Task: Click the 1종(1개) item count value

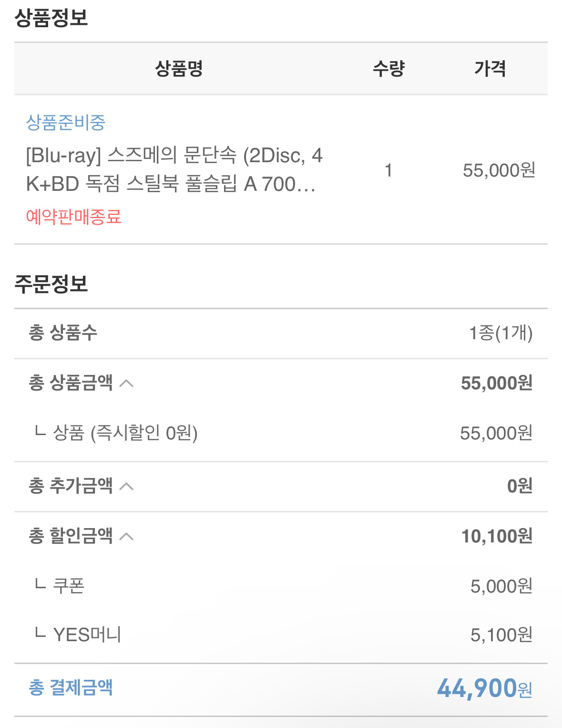Action: coord(501,333)
